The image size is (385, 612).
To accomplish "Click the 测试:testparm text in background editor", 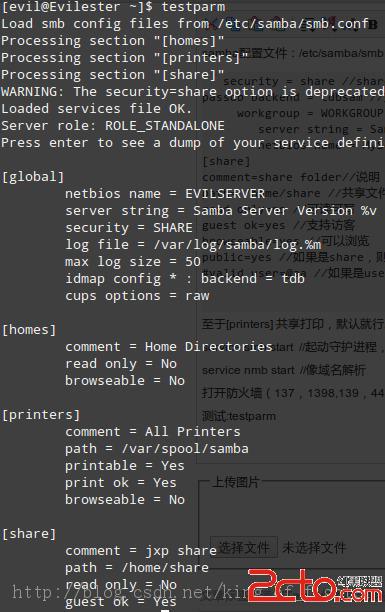I will (x=239, y=416).
